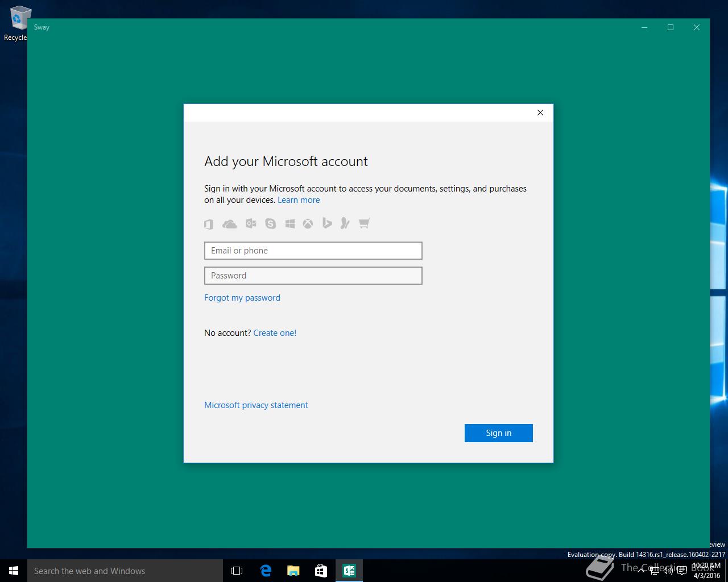The height and width of the screenshot is (582, 728).
Task: Click the Outlook icon in the services row
Action: pos(251,224)
